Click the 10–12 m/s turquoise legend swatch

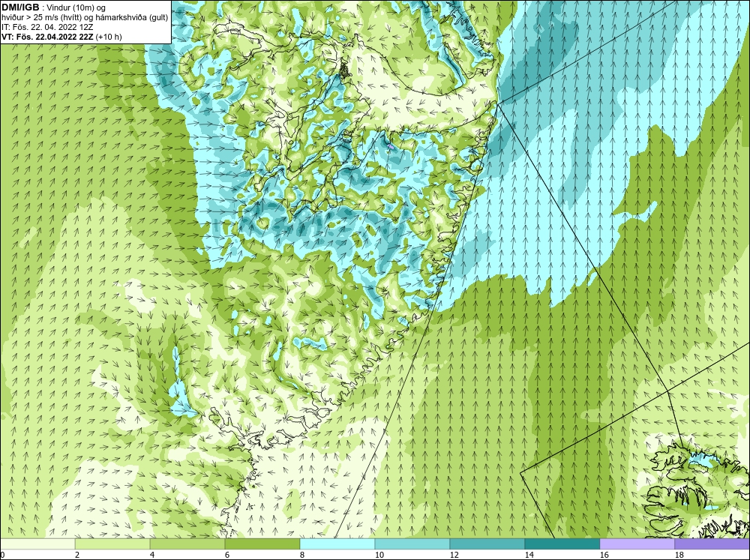click(x=412, y=544)
